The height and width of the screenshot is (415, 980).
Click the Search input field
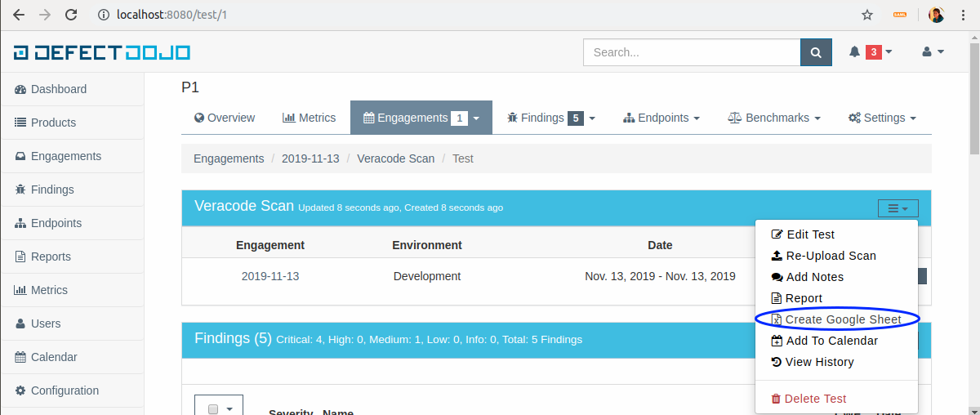[x=691, y=52]
